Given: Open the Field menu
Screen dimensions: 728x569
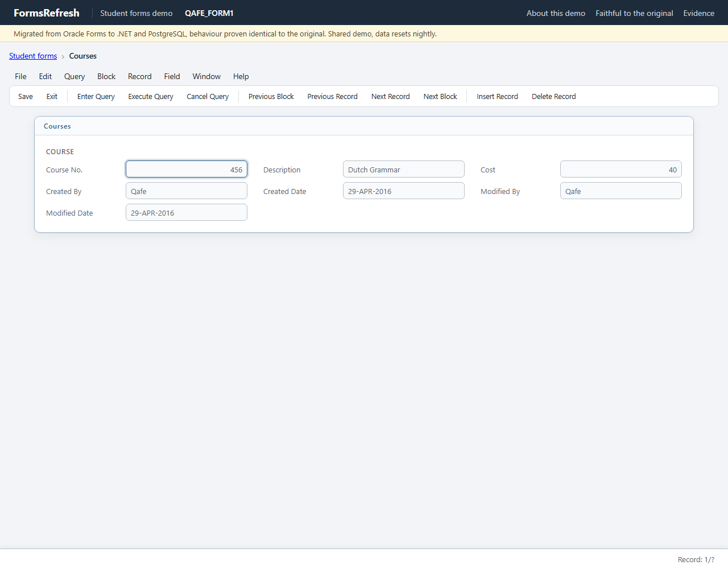Looking at the screenshot, I should pyautogui.click(x=172, y=76).
